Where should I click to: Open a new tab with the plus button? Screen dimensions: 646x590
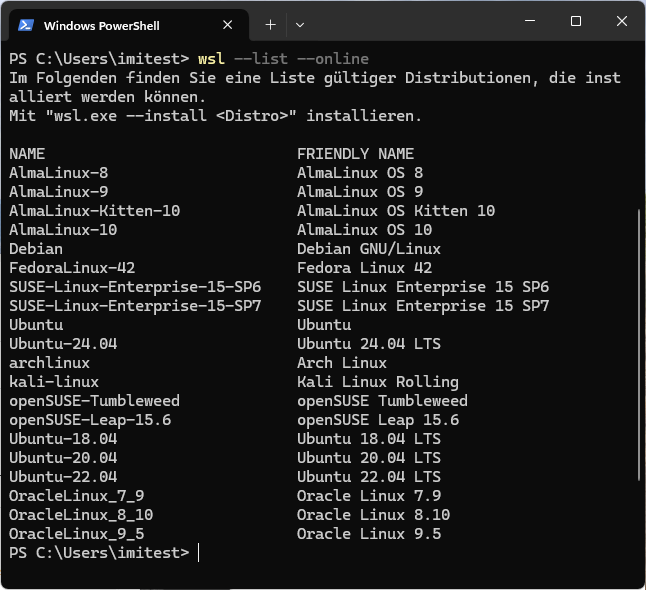click(x=270, y=24)
